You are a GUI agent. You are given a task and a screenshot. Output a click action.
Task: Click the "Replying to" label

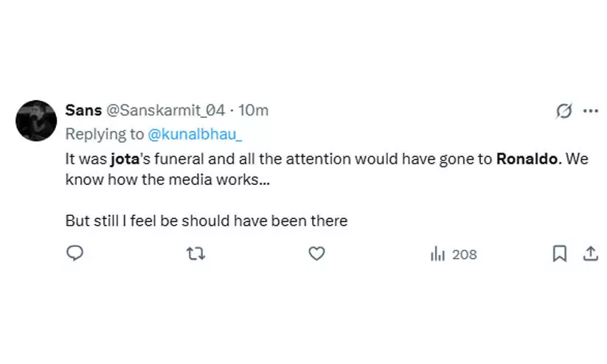coord(105,134)
